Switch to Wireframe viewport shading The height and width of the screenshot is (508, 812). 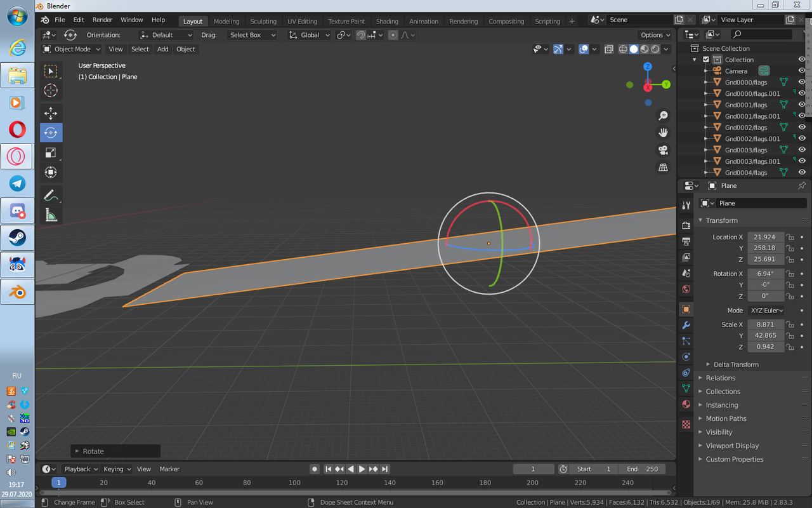623,49
